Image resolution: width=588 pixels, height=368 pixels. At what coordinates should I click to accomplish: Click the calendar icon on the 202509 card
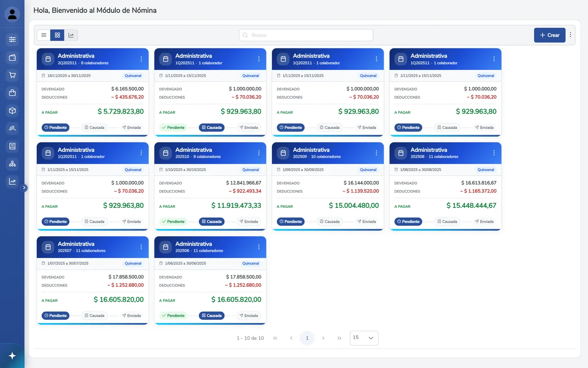283,153
